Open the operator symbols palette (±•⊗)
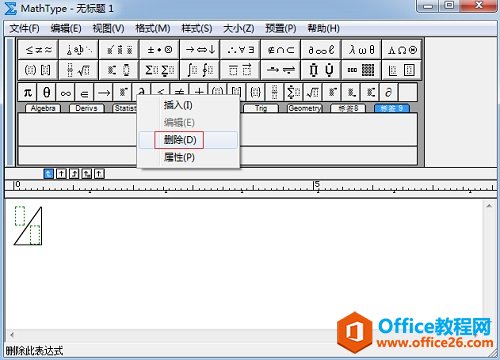500x360 pixels. coord(159,50)
